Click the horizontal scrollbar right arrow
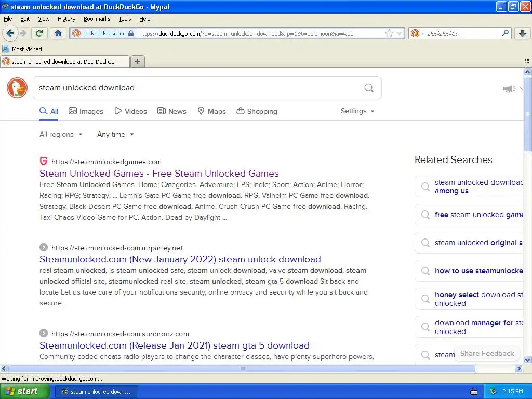Screen dimensions: 532x399 (x=518, y=368)
